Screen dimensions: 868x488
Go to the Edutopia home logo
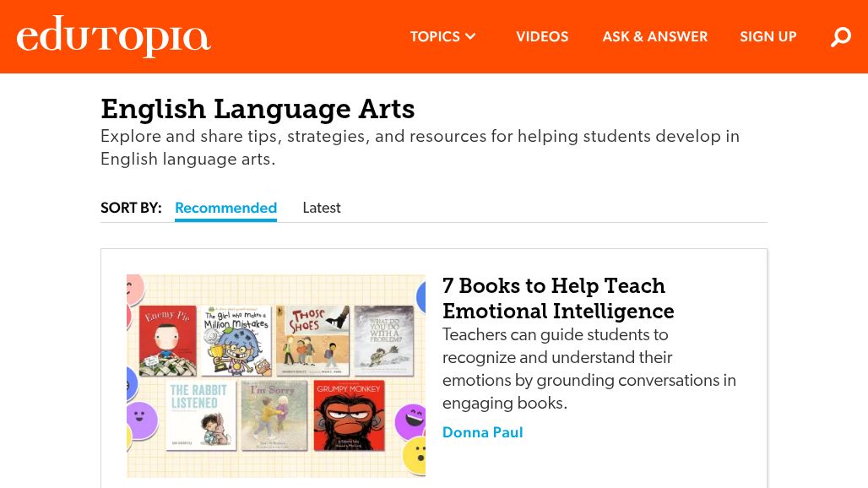click(113, 37)
